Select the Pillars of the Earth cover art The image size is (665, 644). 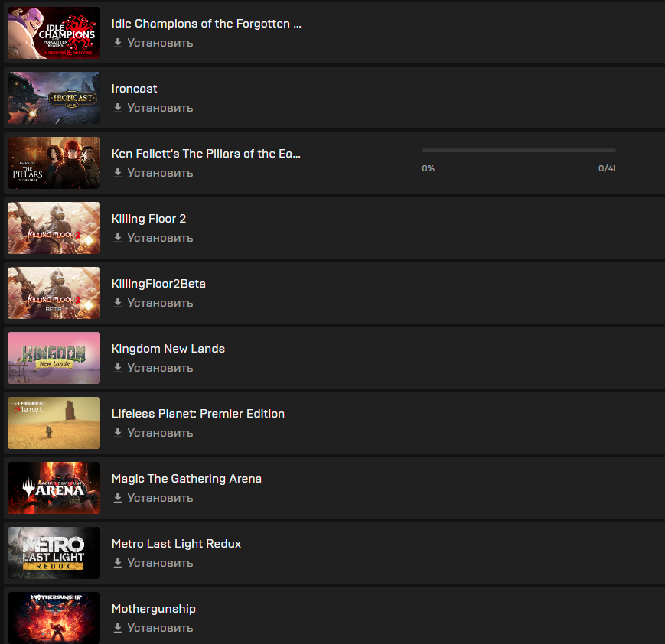click(54, 163)
